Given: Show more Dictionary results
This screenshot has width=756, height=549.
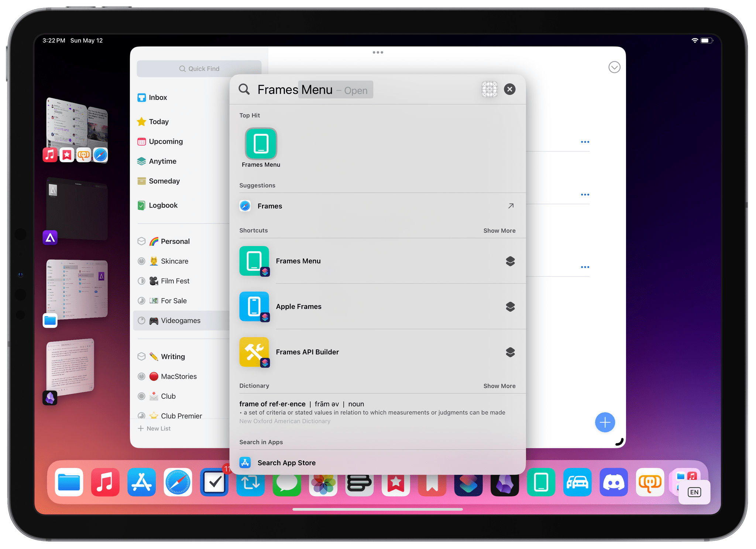Looking at the screenshot, I should coord(499,386).
